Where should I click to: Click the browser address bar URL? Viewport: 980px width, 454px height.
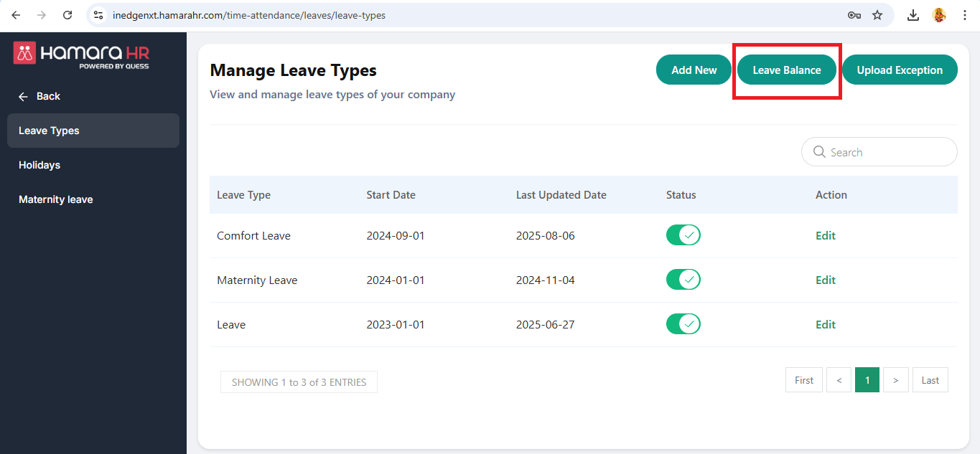pos(249,15)
